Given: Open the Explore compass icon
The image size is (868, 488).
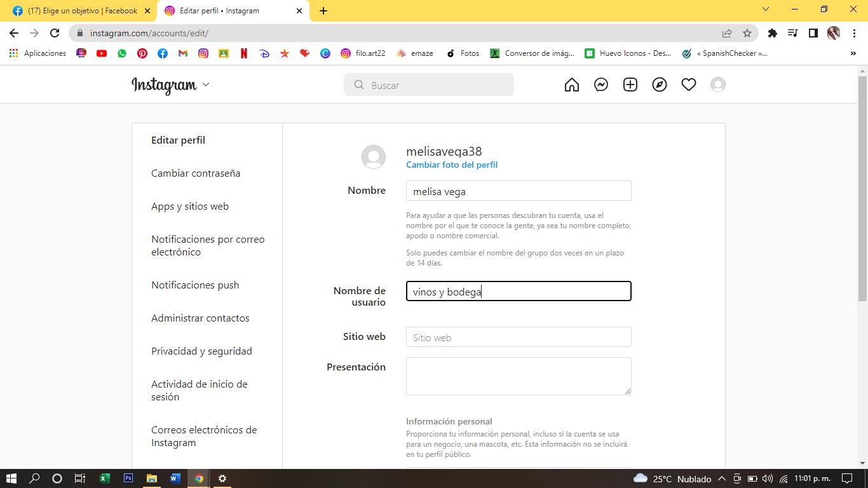Looking at the screenshot, I should coord(660,85).
